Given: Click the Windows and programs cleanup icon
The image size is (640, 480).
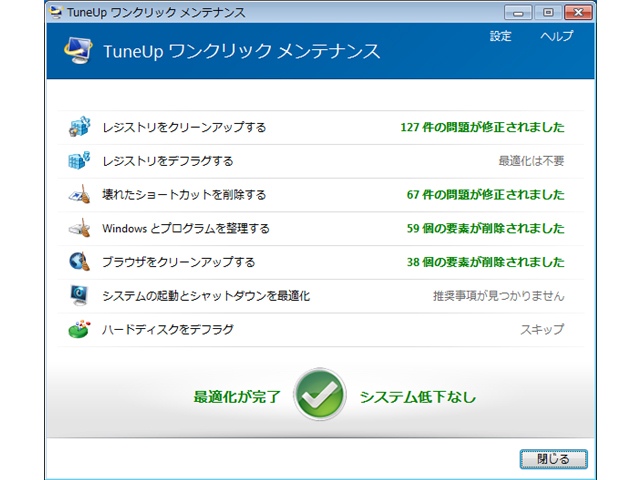Looking at the screenshot, I should point(79,228).
